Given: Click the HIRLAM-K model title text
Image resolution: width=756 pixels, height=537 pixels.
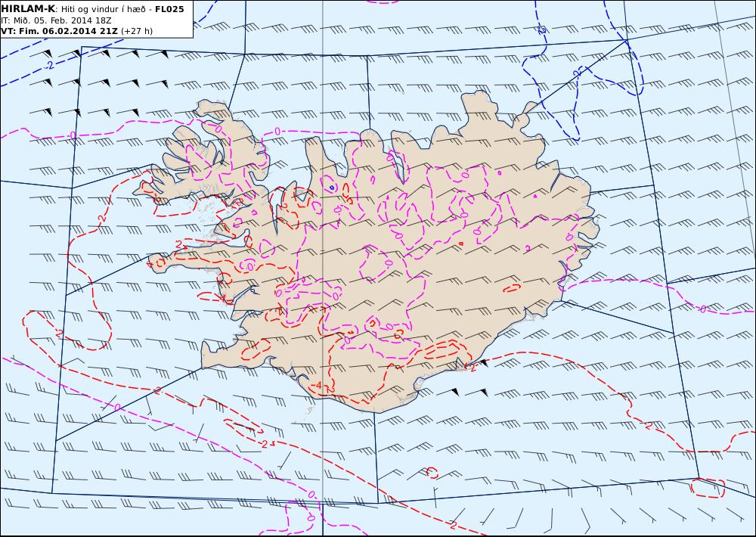Looking at the screenshot, I should (29, 9).
